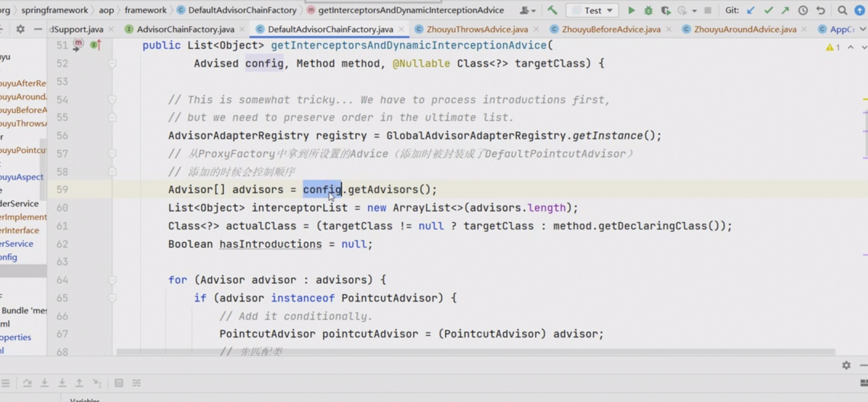Show Git history clock icon

click(x=803, y=10)
